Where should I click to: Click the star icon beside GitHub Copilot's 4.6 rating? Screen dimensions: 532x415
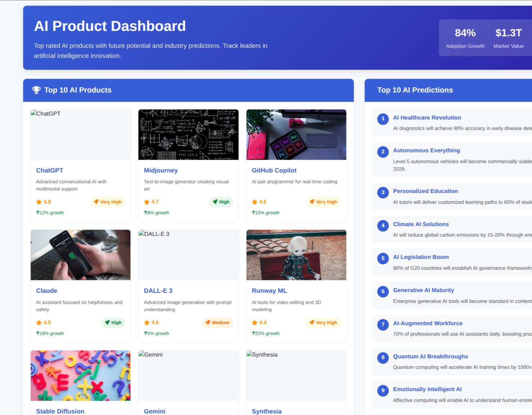point(255,202)
